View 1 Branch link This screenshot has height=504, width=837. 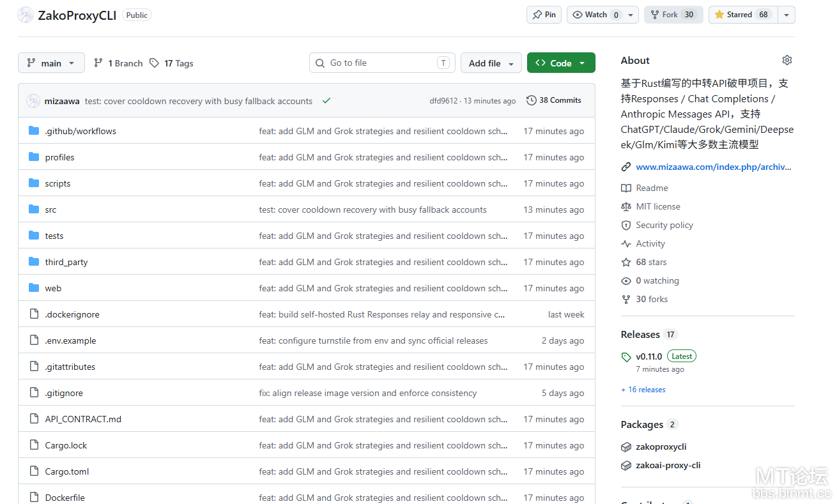coord(118,63)
